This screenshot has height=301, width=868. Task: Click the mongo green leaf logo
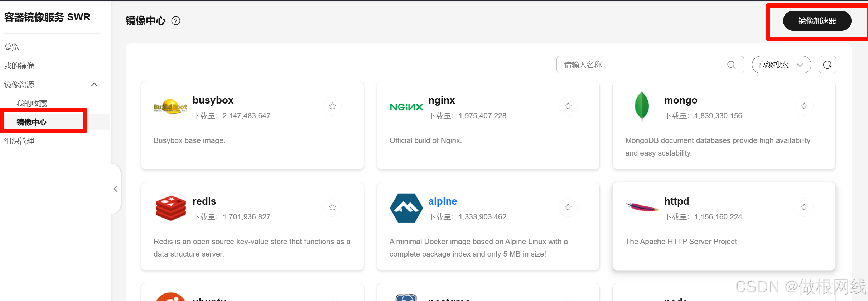[x=642, y=106]
